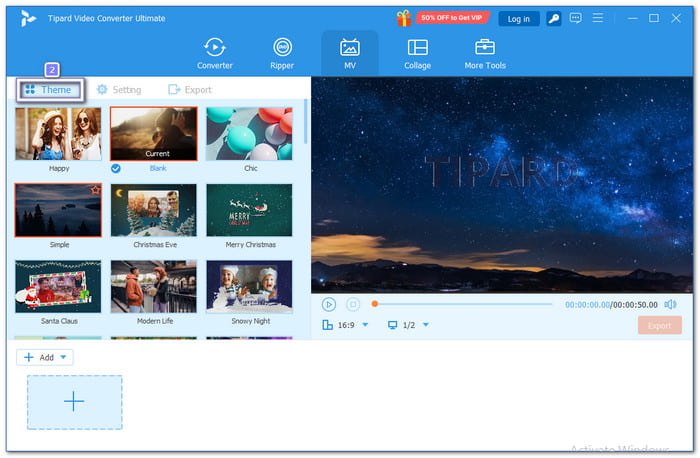Click the 50% OFF to Get VIP banner

click(x=451, y=18)
